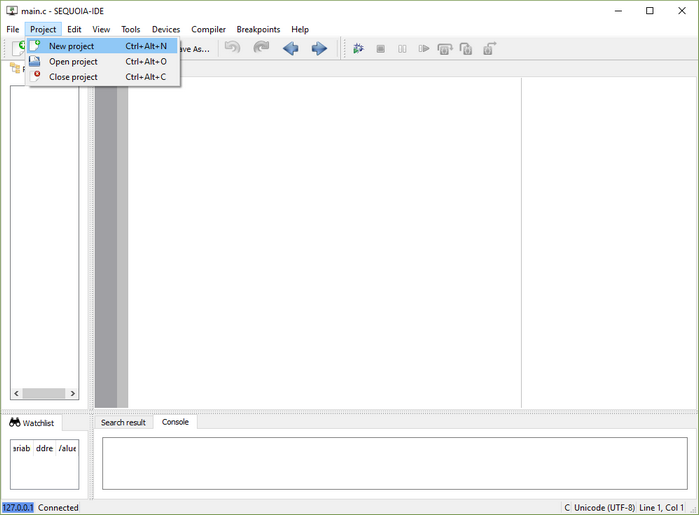Click the Stop debug icon
The height and width of the screenshot is (515, 699).
[380, 49]
